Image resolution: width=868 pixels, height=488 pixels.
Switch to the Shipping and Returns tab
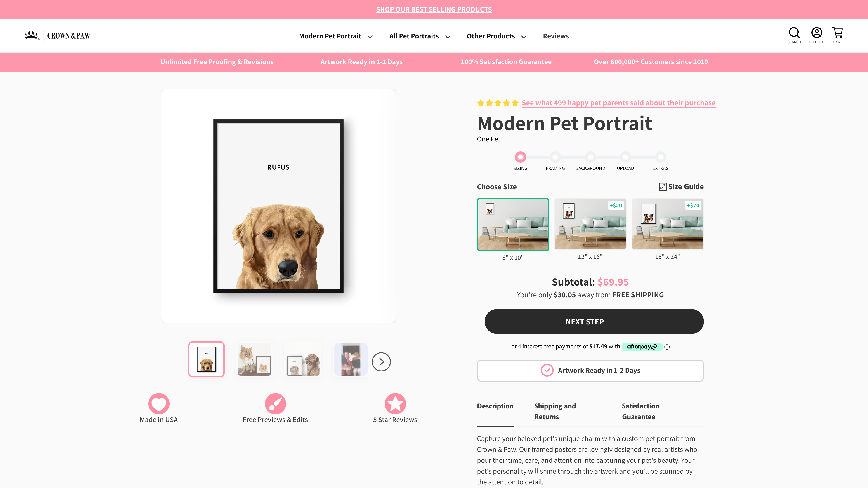click(x=555, y=411)
